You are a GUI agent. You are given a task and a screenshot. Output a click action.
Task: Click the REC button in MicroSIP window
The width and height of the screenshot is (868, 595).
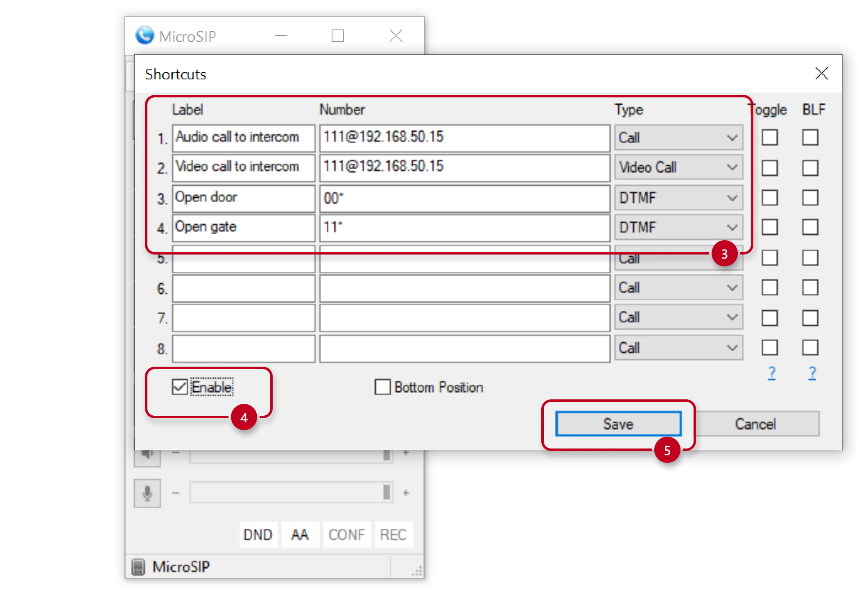pyautogui.click(x=393, y=535)
